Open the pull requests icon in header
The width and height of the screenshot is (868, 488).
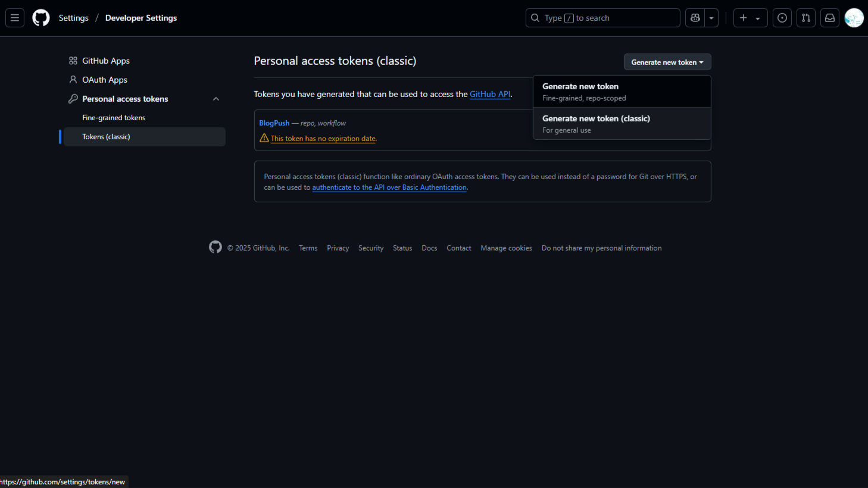click(x=806, y=18)
